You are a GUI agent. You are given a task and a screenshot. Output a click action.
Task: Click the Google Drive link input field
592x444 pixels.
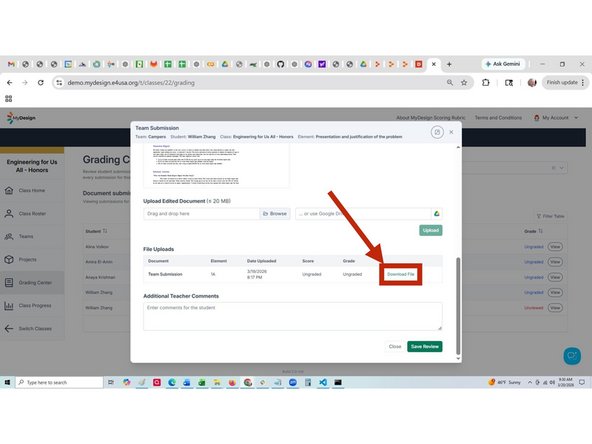tap(363, 214)
